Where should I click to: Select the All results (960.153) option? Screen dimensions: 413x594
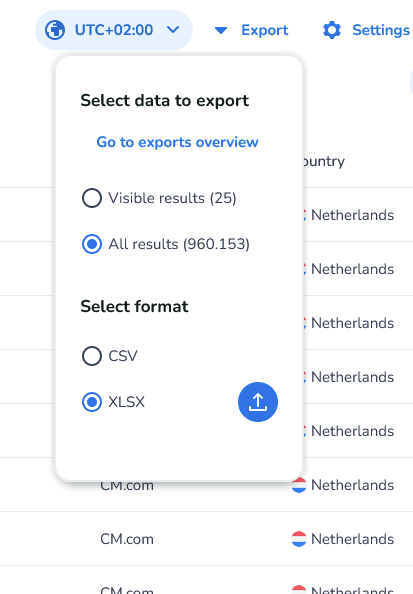click(166, 244)
